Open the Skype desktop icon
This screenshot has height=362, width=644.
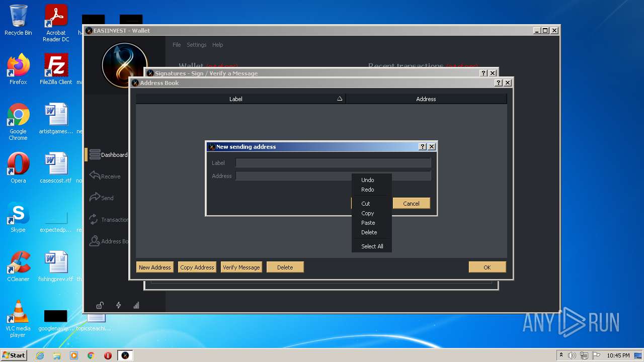[x=18, y=217]
